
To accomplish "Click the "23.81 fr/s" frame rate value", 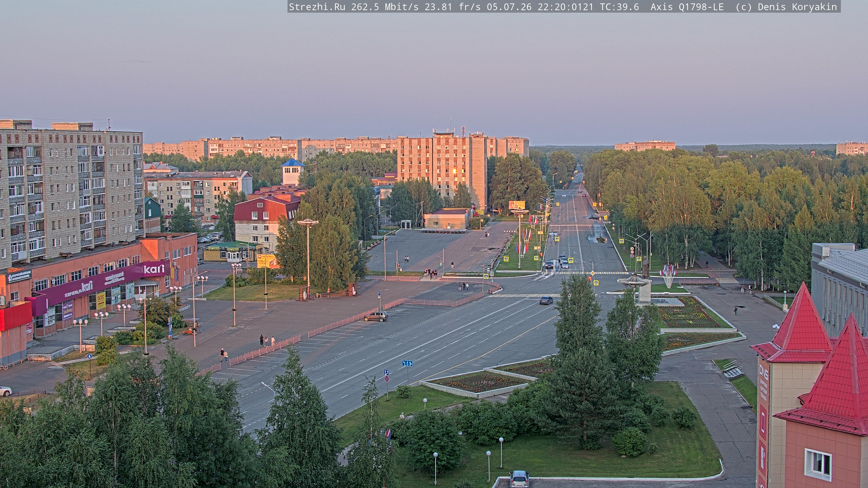I will (453, 7).
